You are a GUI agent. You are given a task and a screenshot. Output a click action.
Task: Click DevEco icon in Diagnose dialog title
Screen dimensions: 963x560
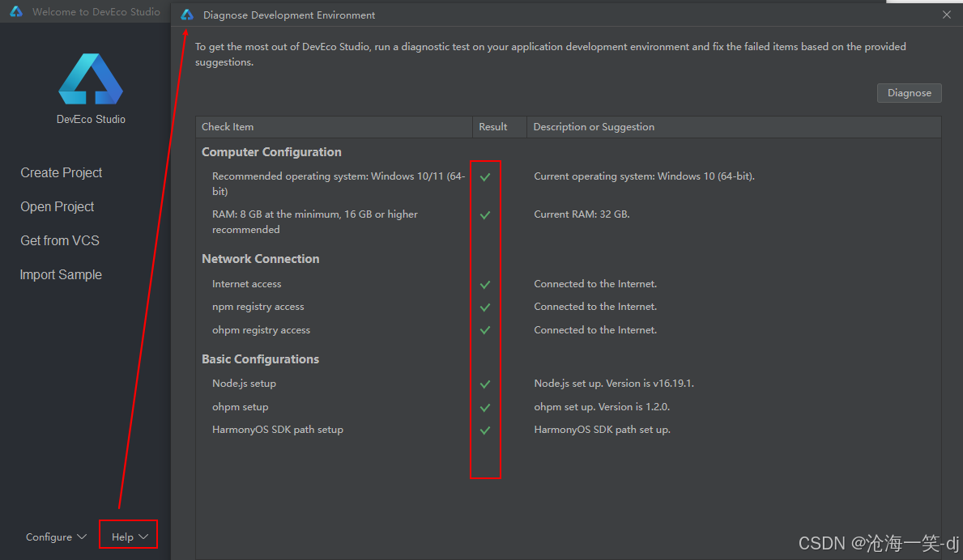click(x=187, y=15)
